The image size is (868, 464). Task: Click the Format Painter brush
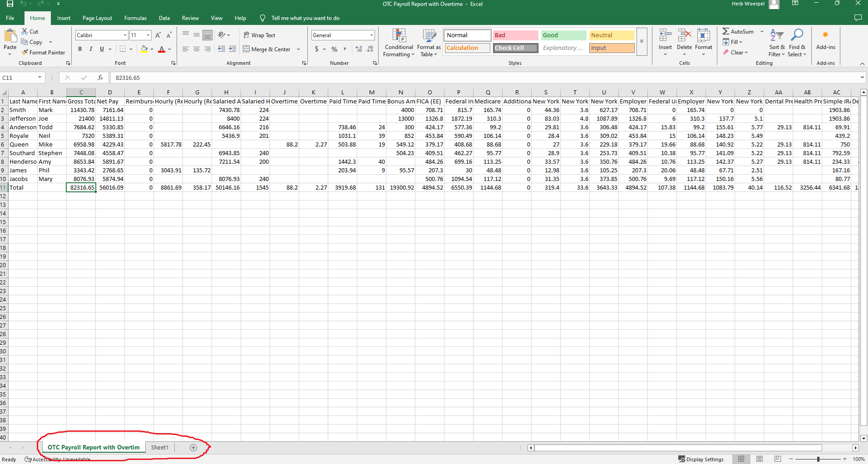coord(25,52)
